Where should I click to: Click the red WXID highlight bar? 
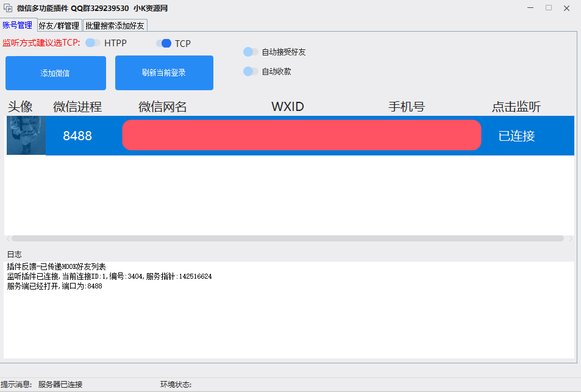click(301, 135)
